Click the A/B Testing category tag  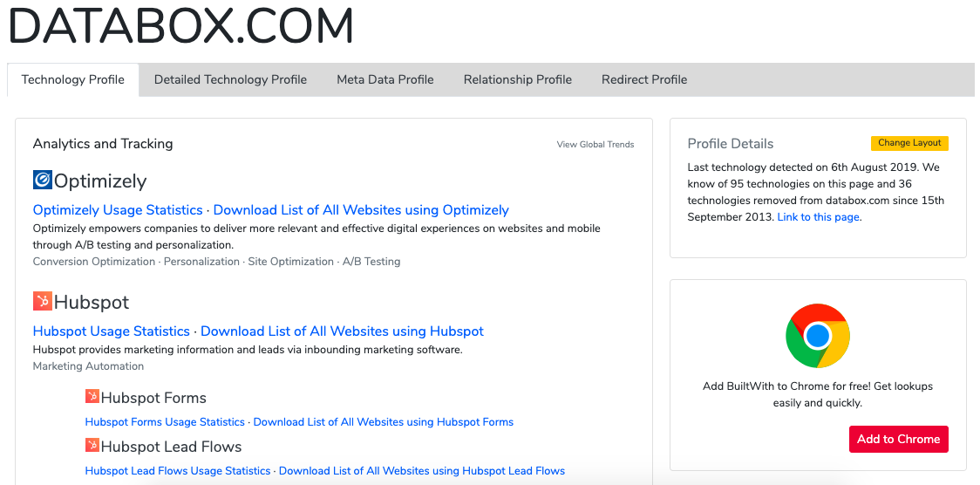(x=371, y=261)
